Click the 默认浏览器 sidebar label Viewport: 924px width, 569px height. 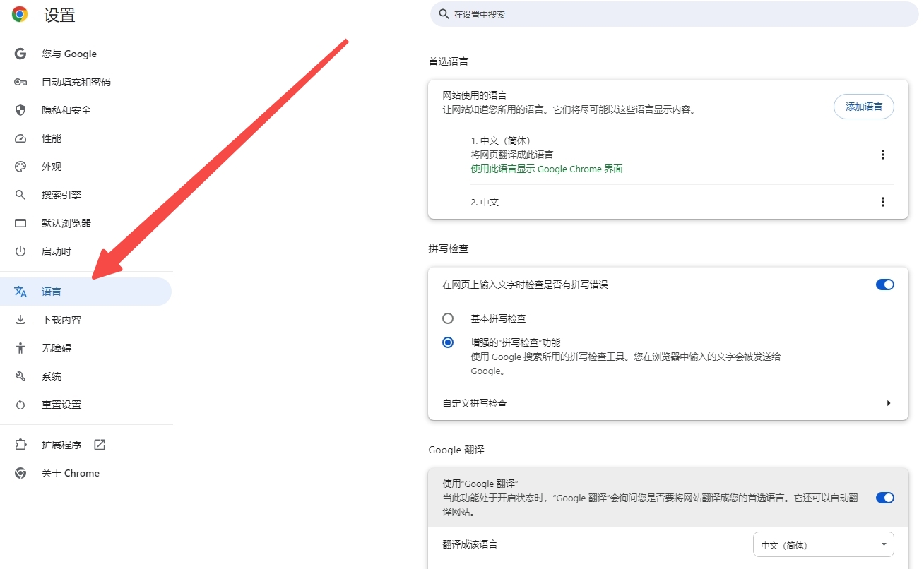coord(66,223)
